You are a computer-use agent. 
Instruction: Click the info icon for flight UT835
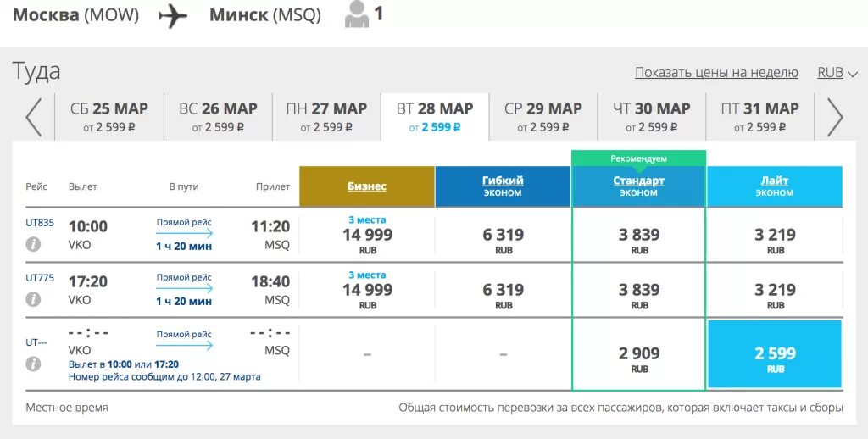(33, 244)
